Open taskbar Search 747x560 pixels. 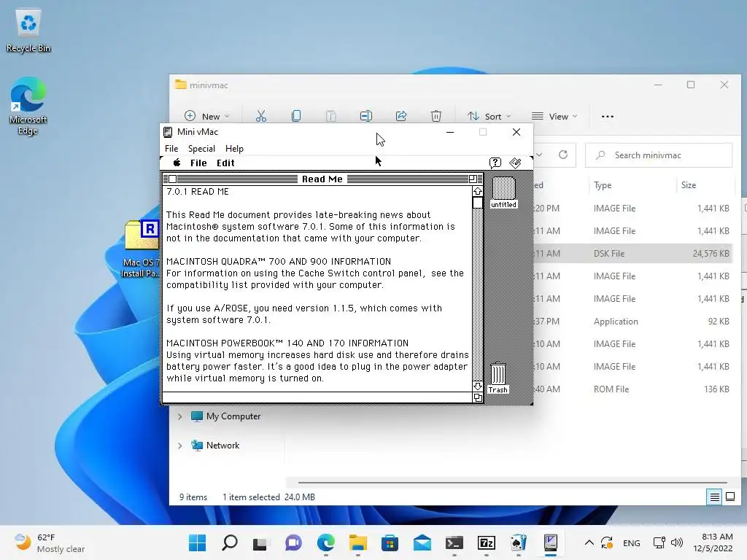pyautogui.click(x=229, y=542)
